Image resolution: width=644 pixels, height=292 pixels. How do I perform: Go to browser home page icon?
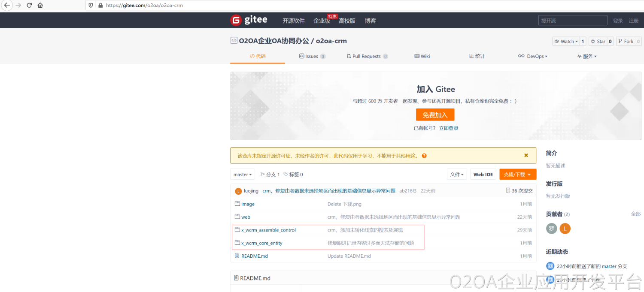[x=40, y=6]
